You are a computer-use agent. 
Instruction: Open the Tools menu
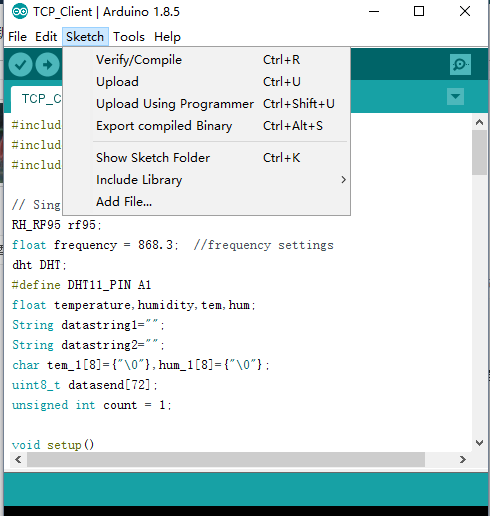[129, 37]
